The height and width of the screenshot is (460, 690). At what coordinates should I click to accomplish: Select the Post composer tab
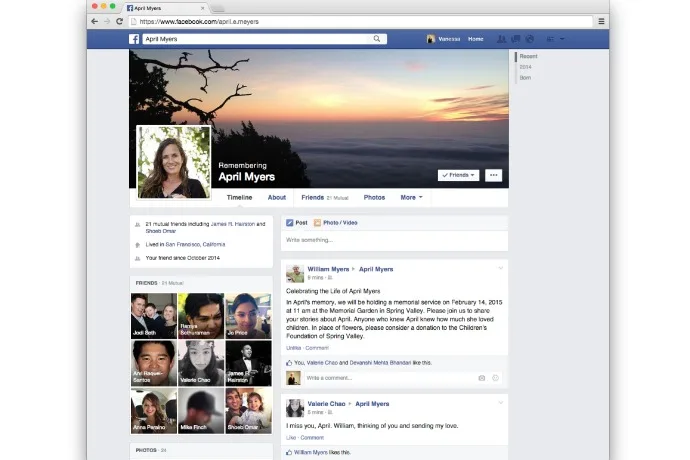[x=297, y=223]
